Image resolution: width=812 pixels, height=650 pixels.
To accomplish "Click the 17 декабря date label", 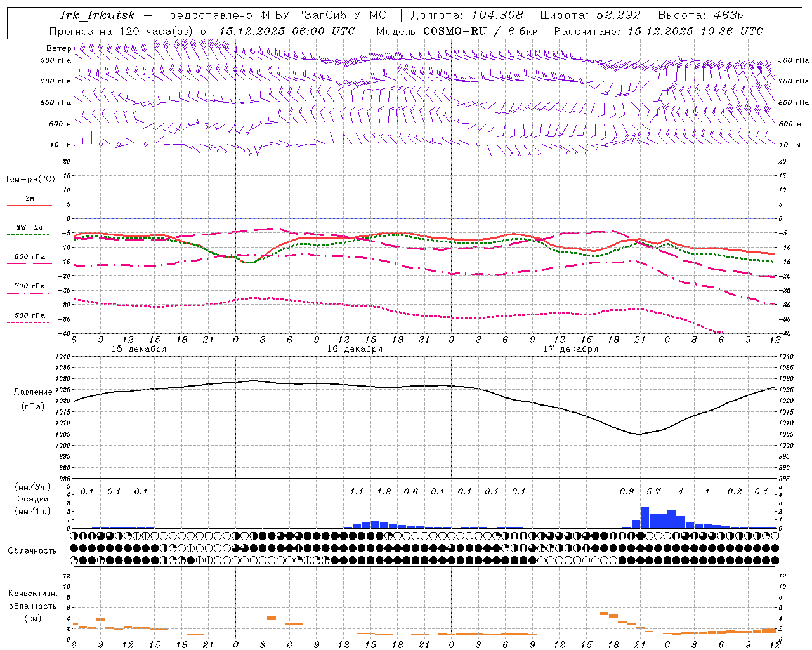I will (570, 349).
